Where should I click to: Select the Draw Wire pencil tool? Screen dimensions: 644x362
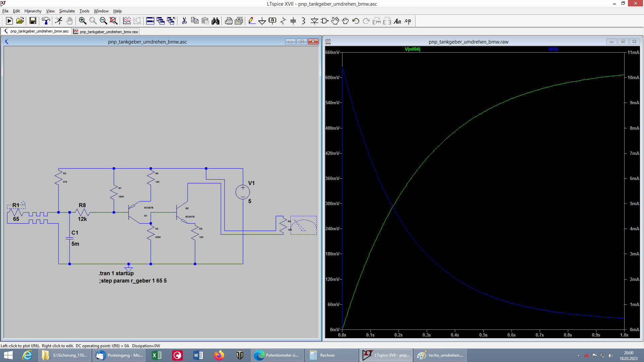click(252, 21)
